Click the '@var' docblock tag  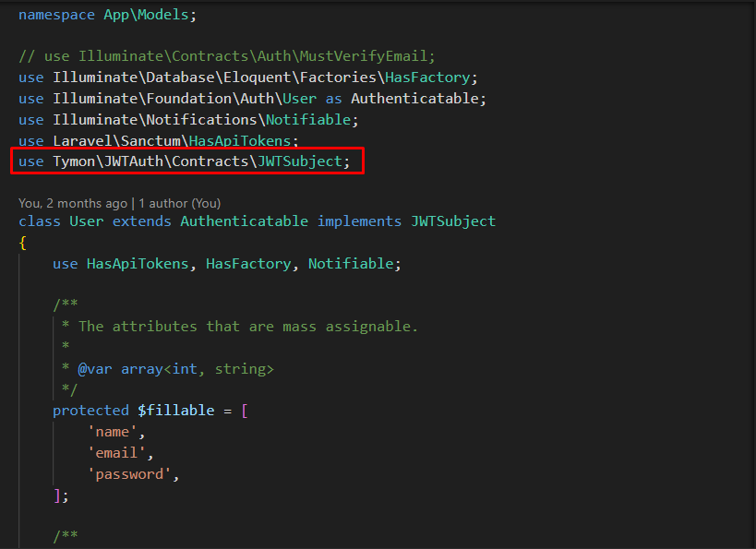[x=95, y=369]
